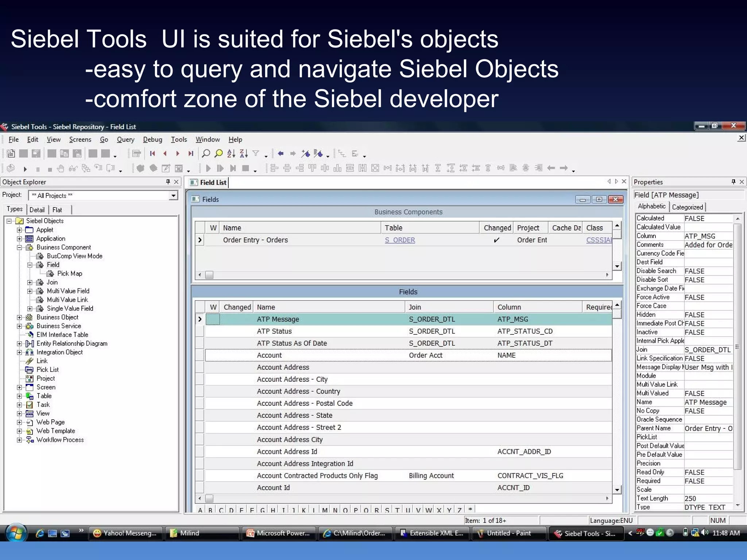The width and height of the screenshot is (747, 560).
Task: Select the Integration Object tree item
Action: coord(59,352)
